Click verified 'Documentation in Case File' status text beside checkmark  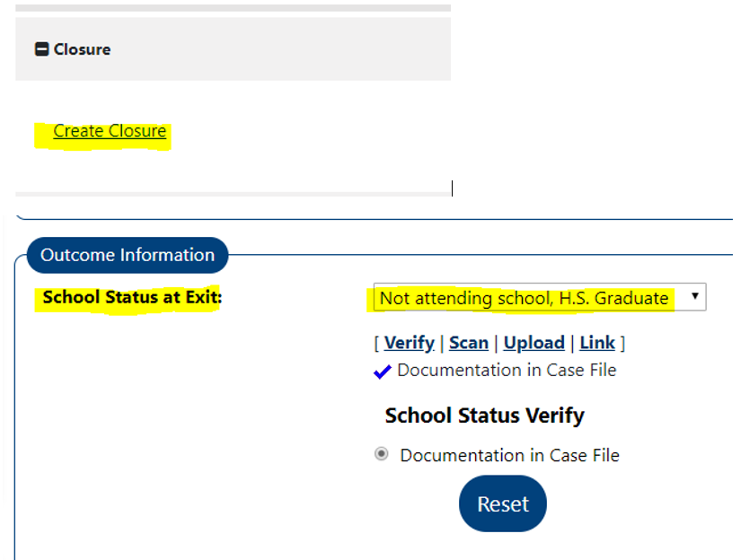(x=507, y=370)
